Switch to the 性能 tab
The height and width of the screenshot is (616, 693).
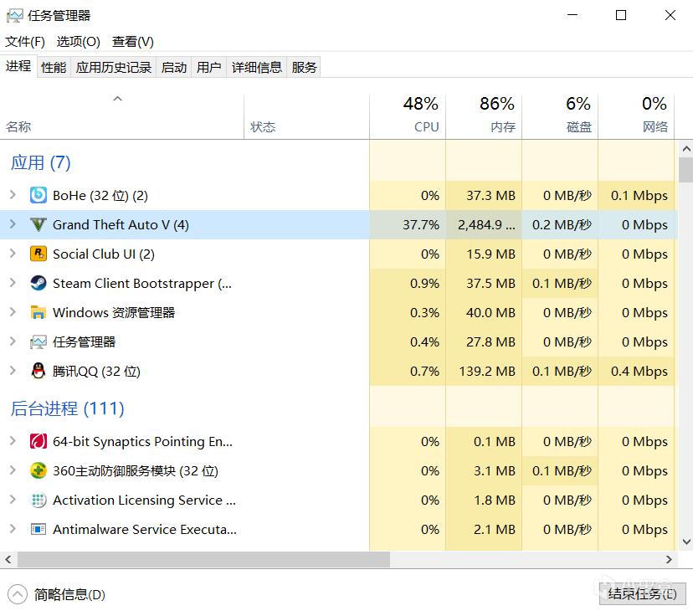click(54, 67)
